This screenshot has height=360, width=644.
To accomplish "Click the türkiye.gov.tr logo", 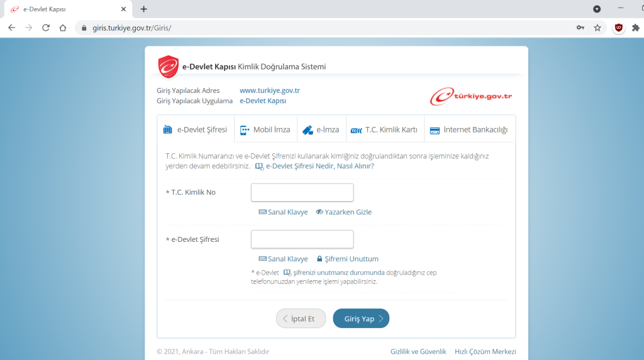I will click(470, 97).
